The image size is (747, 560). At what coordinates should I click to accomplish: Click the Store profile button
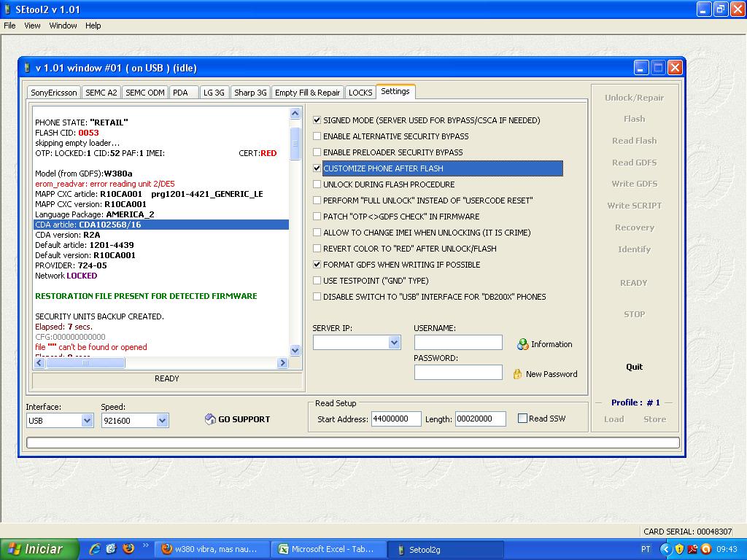click(x=654, y=419)
